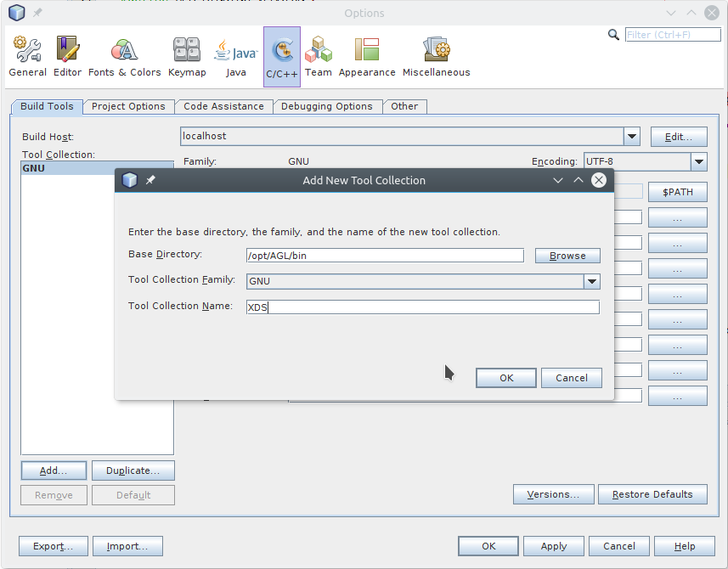Expand the Tool Collection Family dropdown

[591, 281]
